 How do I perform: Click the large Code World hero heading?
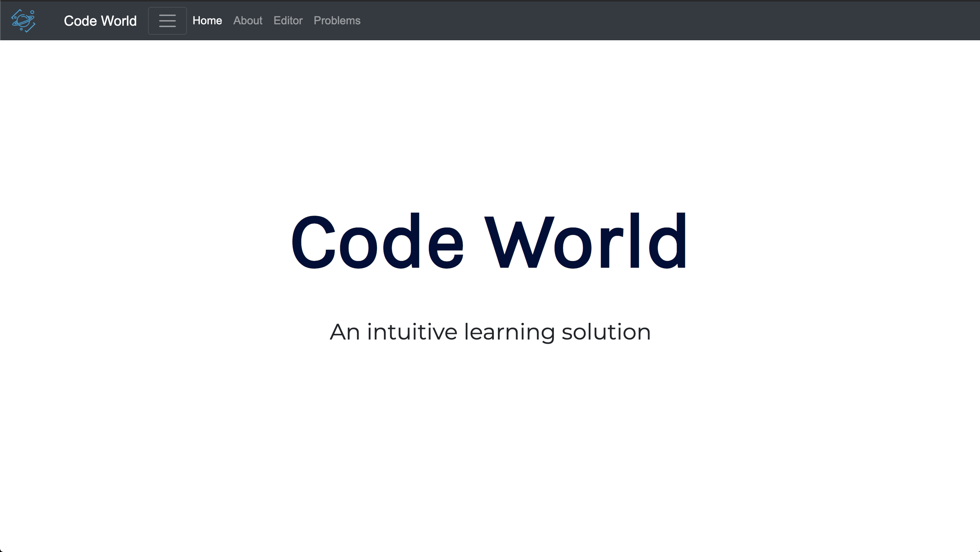[489, 241]
